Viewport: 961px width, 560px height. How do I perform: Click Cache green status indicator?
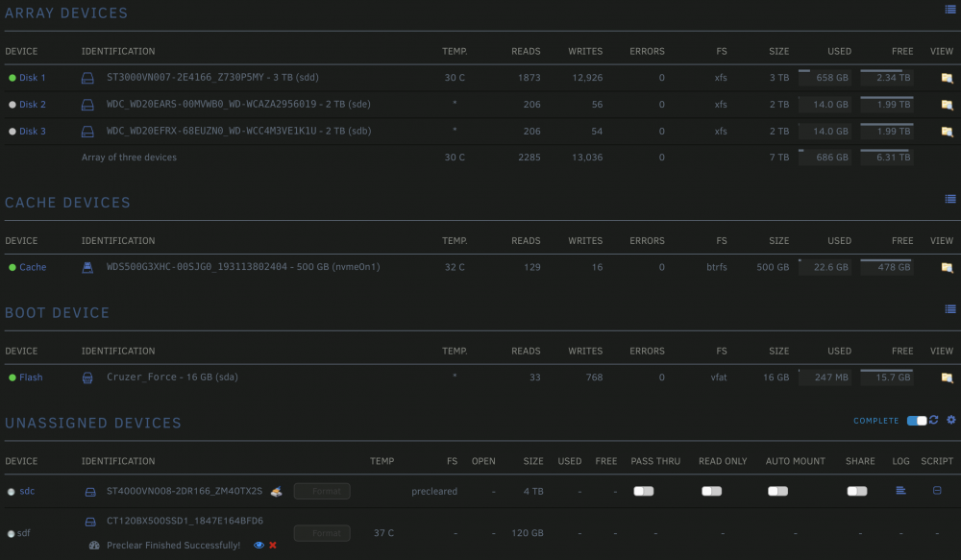(12, 267)
